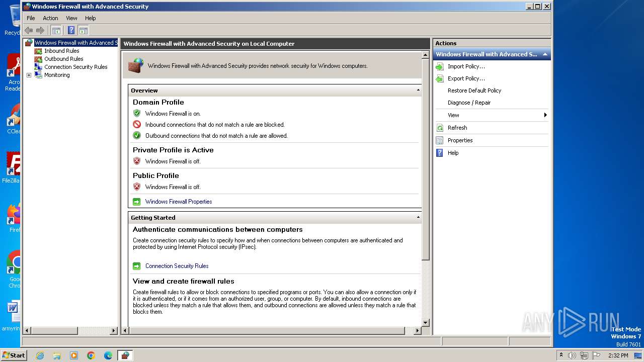Click the Export Policy green arrow icon
644x362 pixels.
pos(439,78)
